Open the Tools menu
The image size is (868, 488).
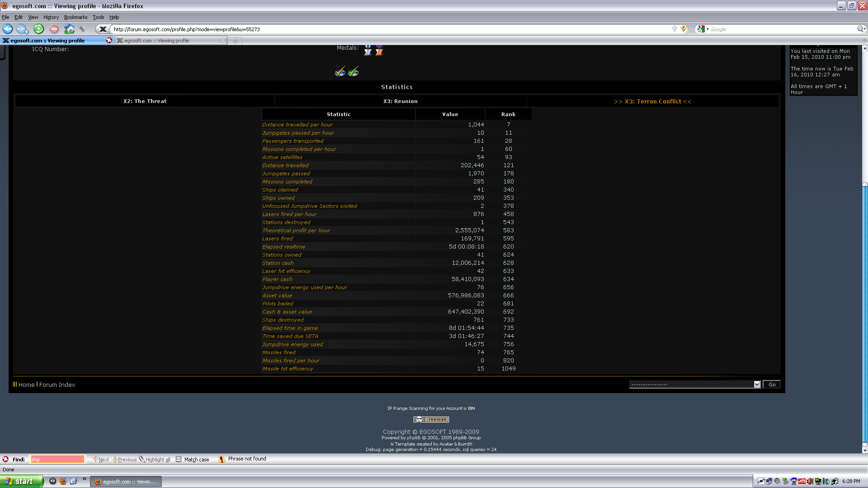pyautogui.click(x=98, y=17)
